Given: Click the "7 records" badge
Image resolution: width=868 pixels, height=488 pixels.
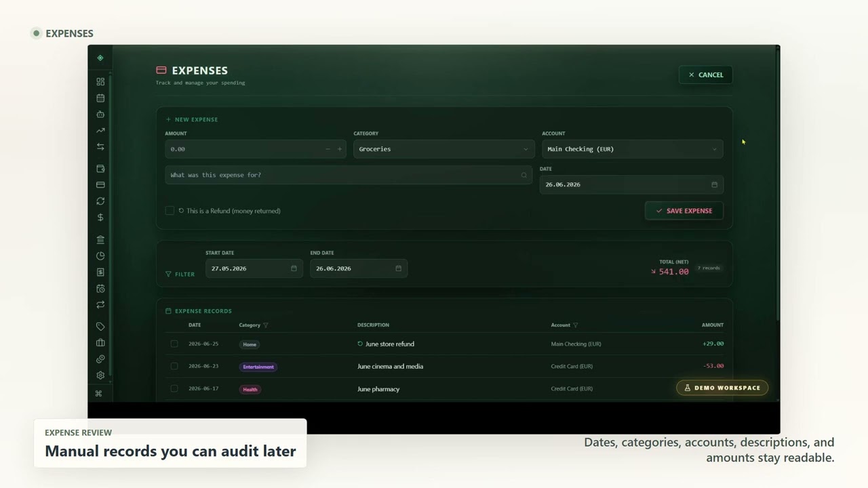Looking at the screenshot, I should [x=709, y=268].
